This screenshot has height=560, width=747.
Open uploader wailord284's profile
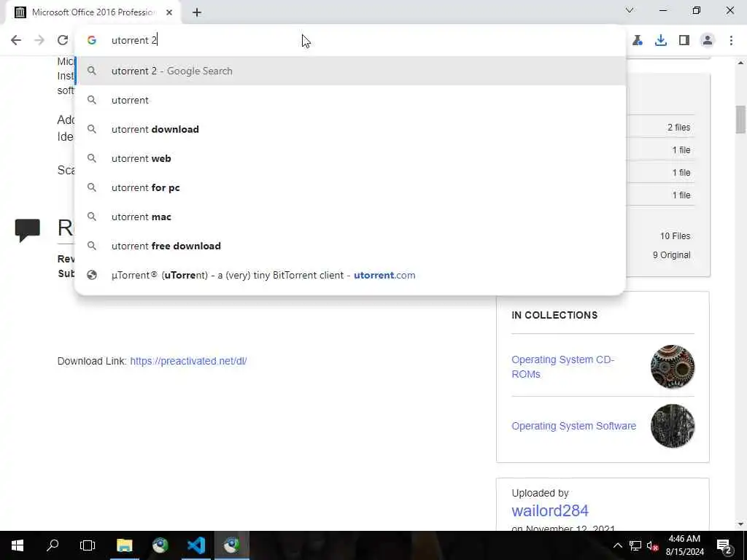550,510
